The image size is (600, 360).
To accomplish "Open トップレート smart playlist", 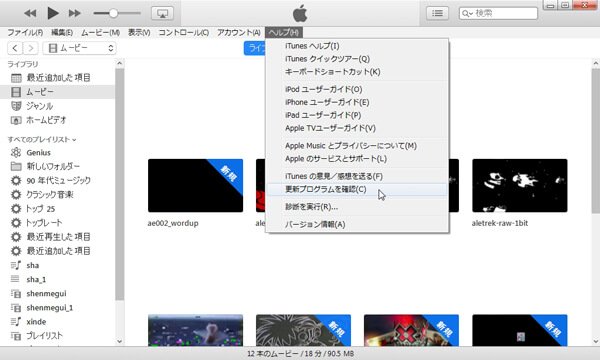I will click(x=57, y=223).
